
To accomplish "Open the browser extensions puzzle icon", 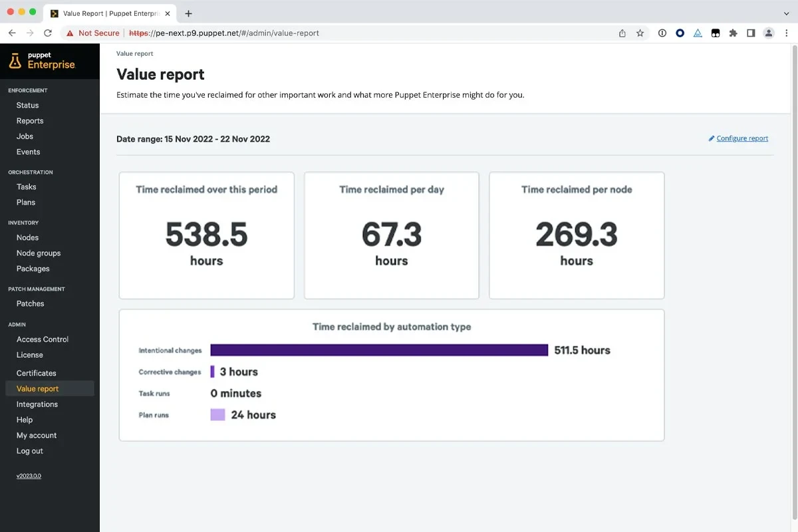I will [733, 33].
